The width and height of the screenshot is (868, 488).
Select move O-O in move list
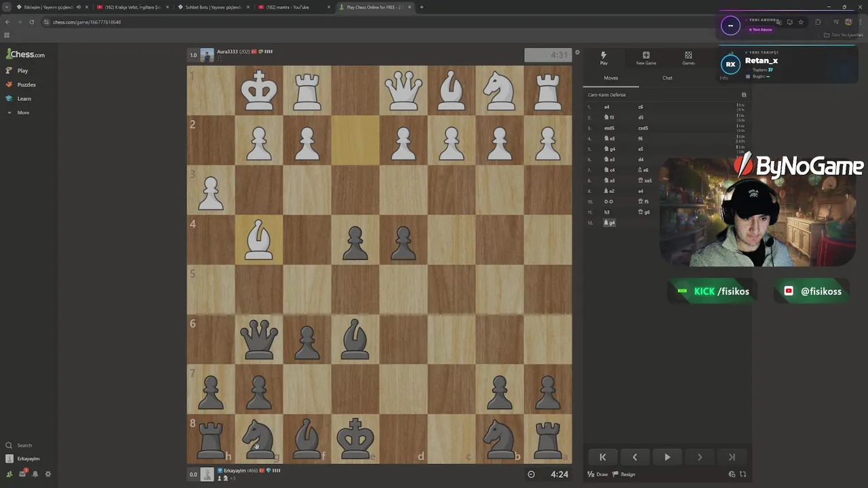[x=608, y=201]
